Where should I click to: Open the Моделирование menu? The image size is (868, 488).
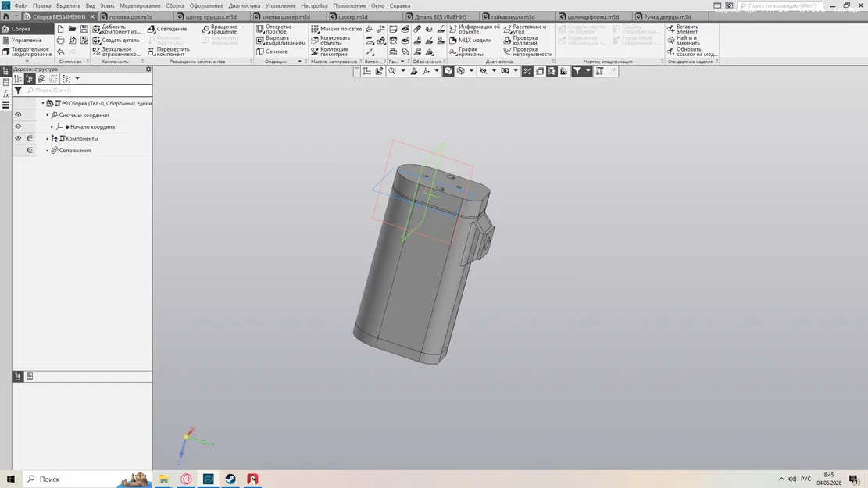pyautogui.click(x=140, y=5)
